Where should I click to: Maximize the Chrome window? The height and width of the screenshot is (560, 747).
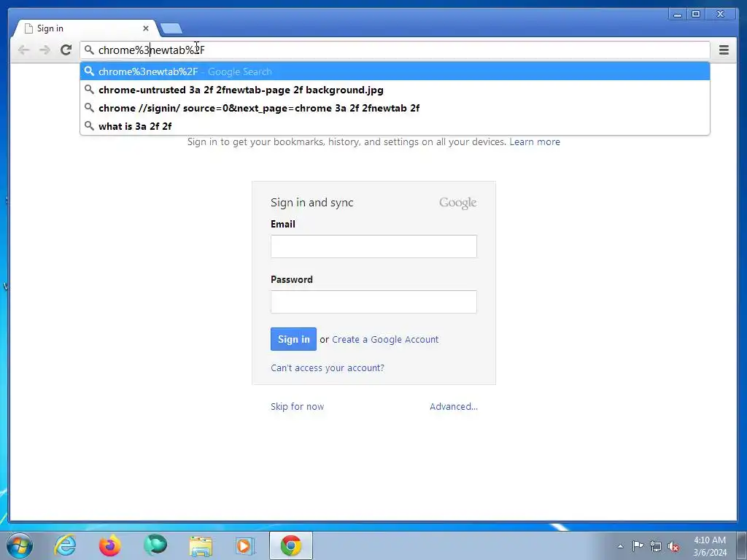tap(696, 15)
